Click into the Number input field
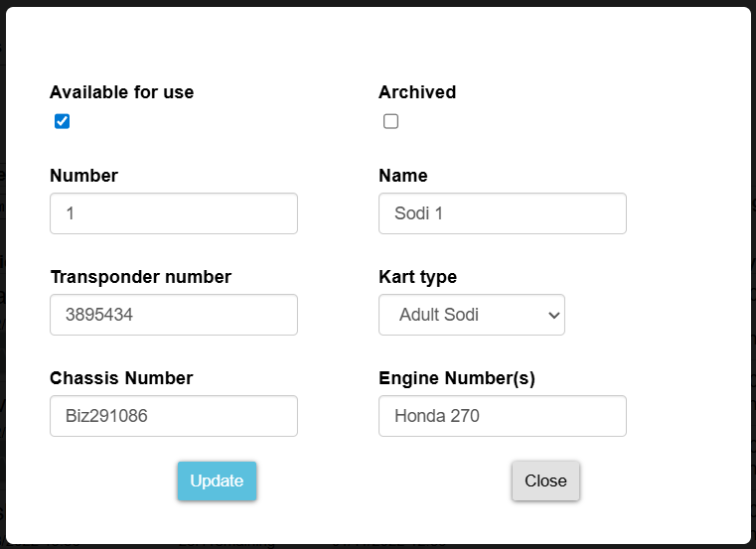The height and width of the screenshot is (549, 756). [x=174, y=213]
